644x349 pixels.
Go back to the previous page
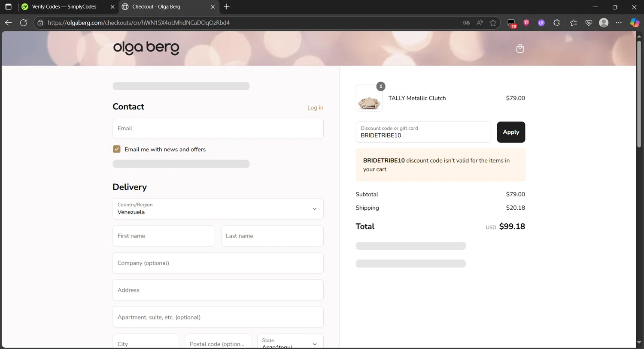[8, 23]
